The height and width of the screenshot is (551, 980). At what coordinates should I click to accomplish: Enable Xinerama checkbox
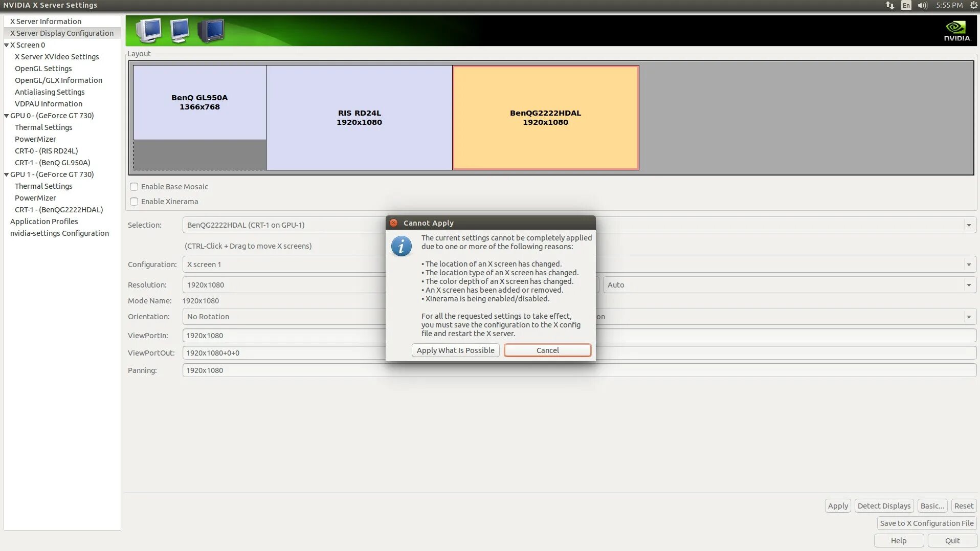click(x=134, y=202)
